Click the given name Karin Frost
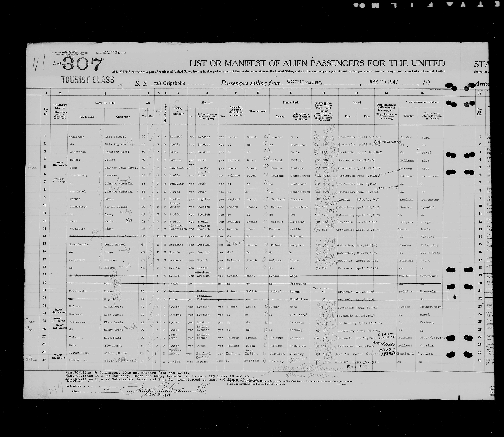This screenshot has height=437, width=504. tap(114, 307)
